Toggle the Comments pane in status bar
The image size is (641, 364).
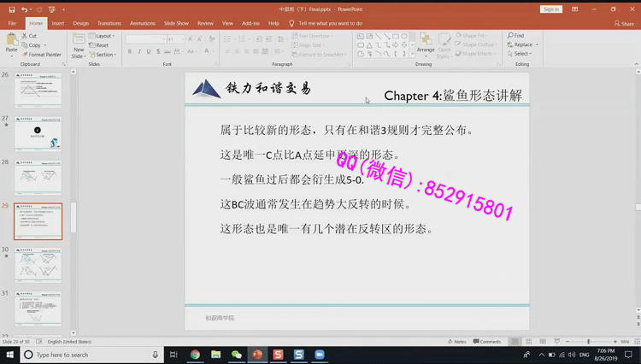coord(488,341)
